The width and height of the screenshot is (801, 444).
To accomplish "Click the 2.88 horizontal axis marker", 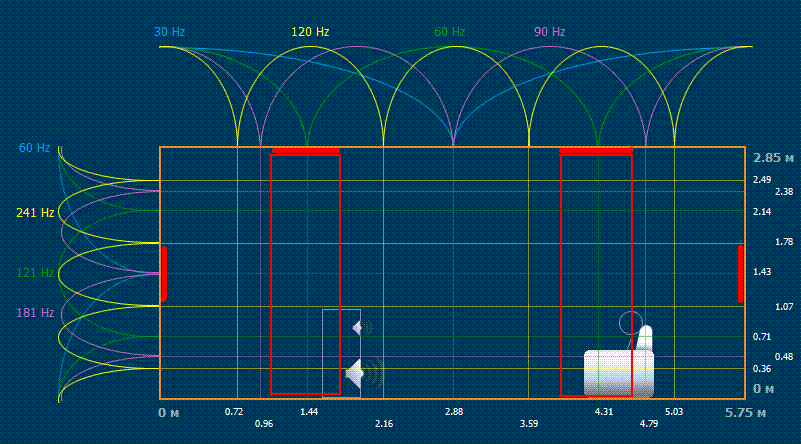I will click(453, 411).
